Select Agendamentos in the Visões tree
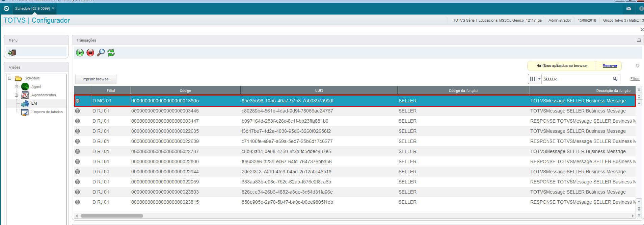This screenshot has height=225, width=644. tap(44, 95)
